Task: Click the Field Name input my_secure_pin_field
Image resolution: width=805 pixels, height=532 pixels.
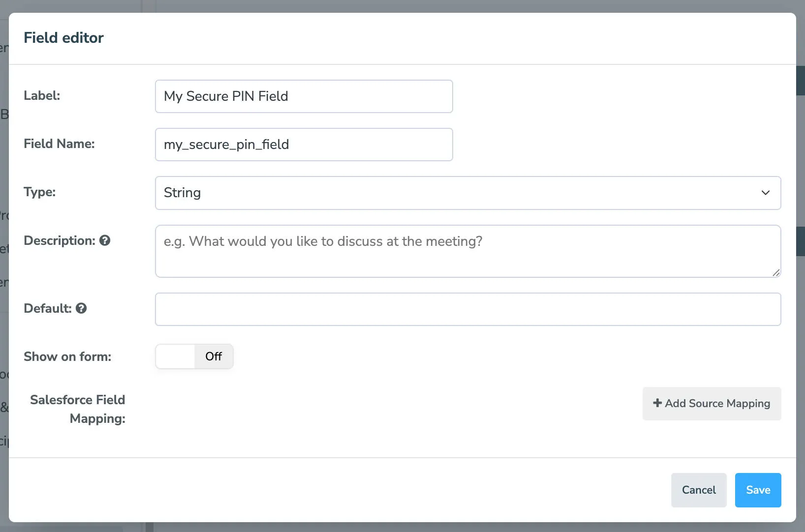Action: pos(304,144)
